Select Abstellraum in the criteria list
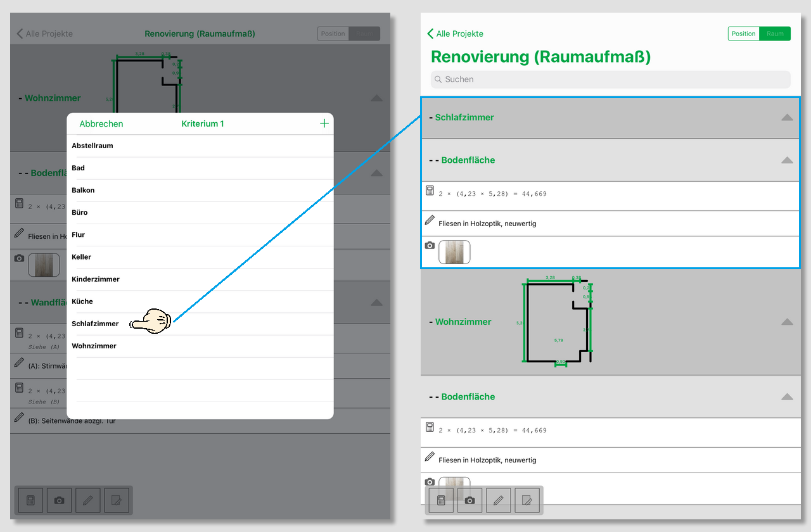This screenshot has height=532, width=811. (x=200, y=146)
